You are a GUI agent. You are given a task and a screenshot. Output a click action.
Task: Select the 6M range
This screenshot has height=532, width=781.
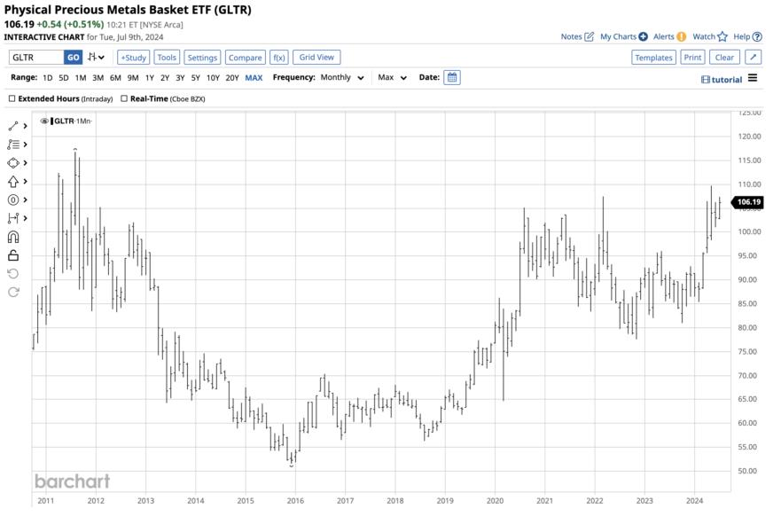115,78
